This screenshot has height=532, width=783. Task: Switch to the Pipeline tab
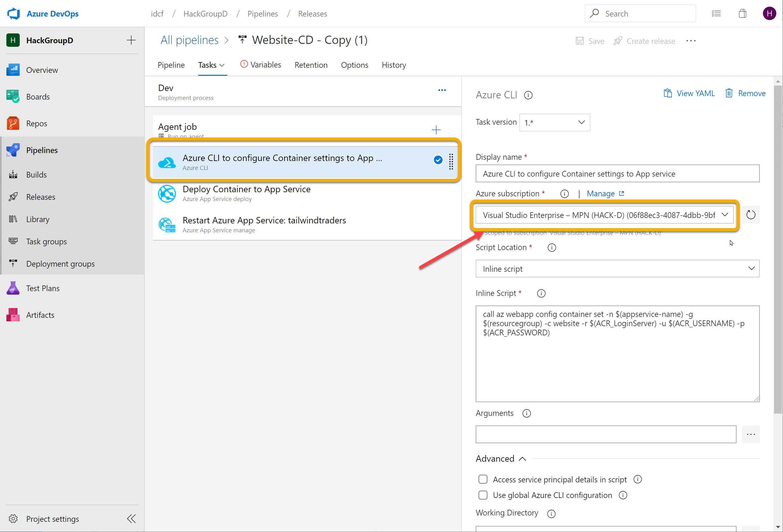(x=171, y=65)
